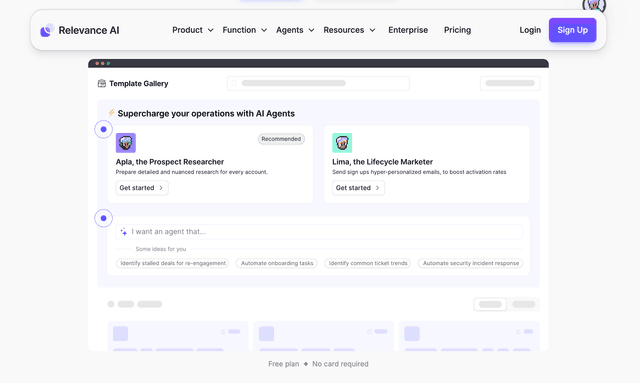
Task: Click the Relevance AI logo icon
Action: [47, 30]
